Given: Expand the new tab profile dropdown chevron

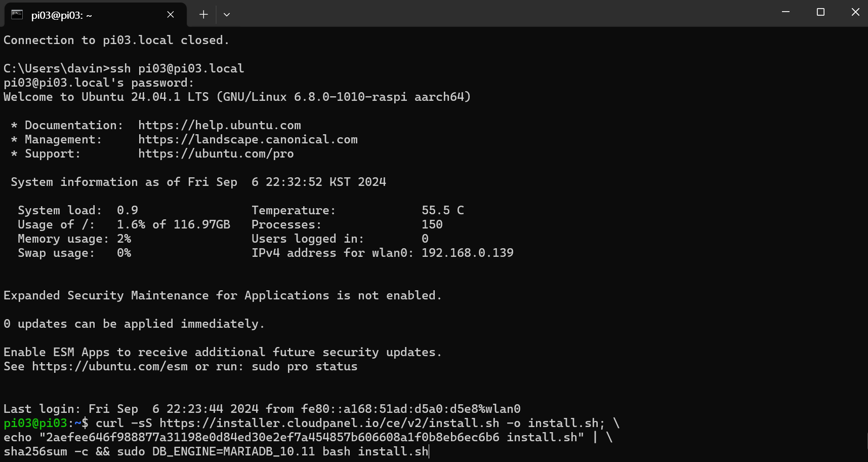Looking at the screenshot, I should click(227, 15).
